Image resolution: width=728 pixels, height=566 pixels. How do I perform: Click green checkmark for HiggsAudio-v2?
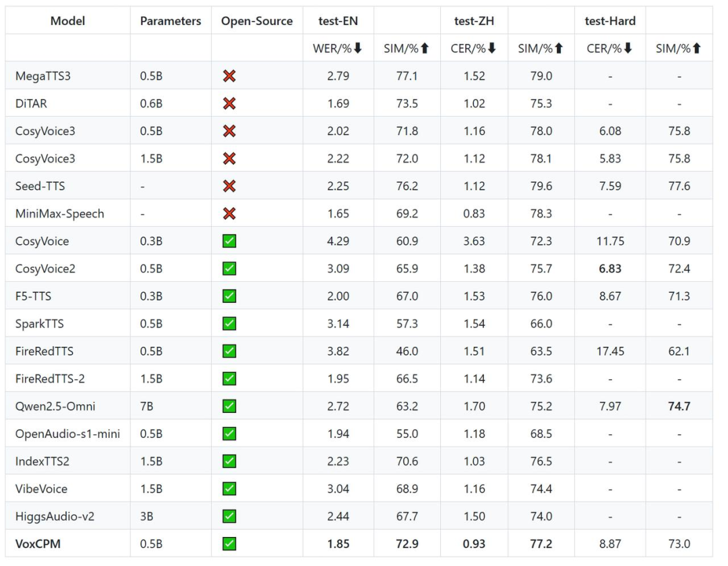click(229, 516)
